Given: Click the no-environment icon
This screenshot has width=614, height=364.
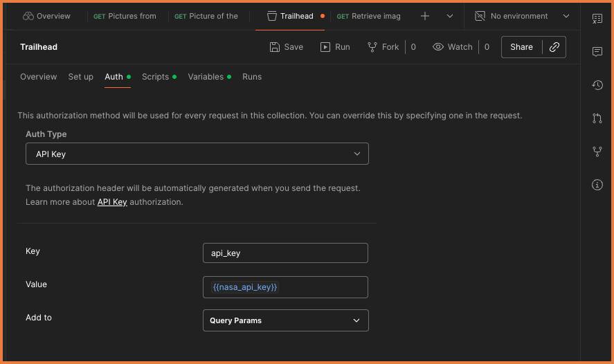Looking at the screenshot, I should pos(480,16).
